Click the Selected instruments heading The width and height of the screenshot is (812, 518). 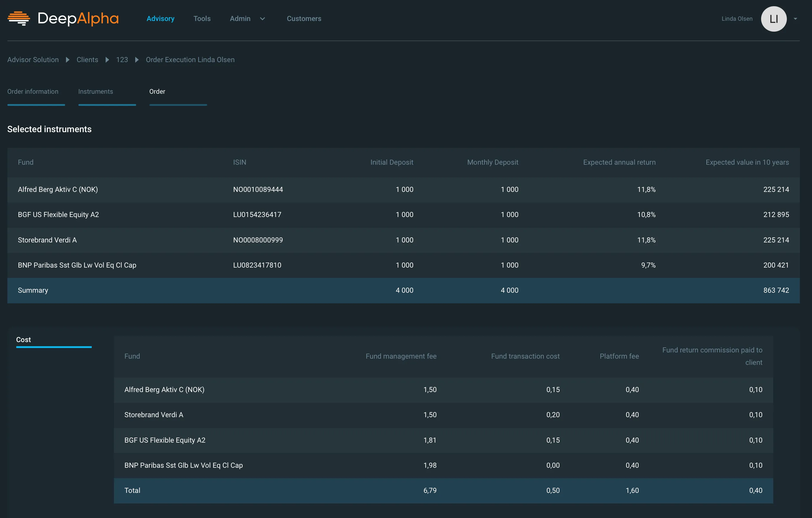(50, 129)
